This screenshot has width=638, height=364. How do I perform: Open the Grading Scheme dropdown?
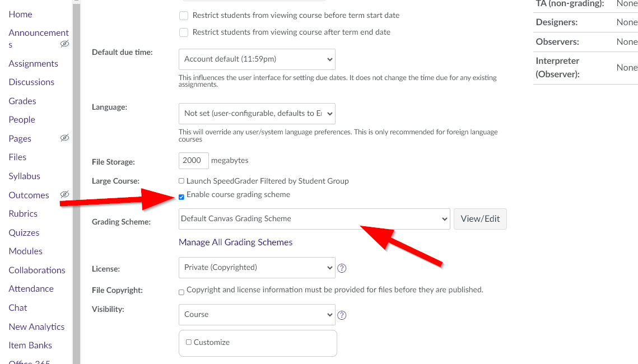tap(314, 219)
